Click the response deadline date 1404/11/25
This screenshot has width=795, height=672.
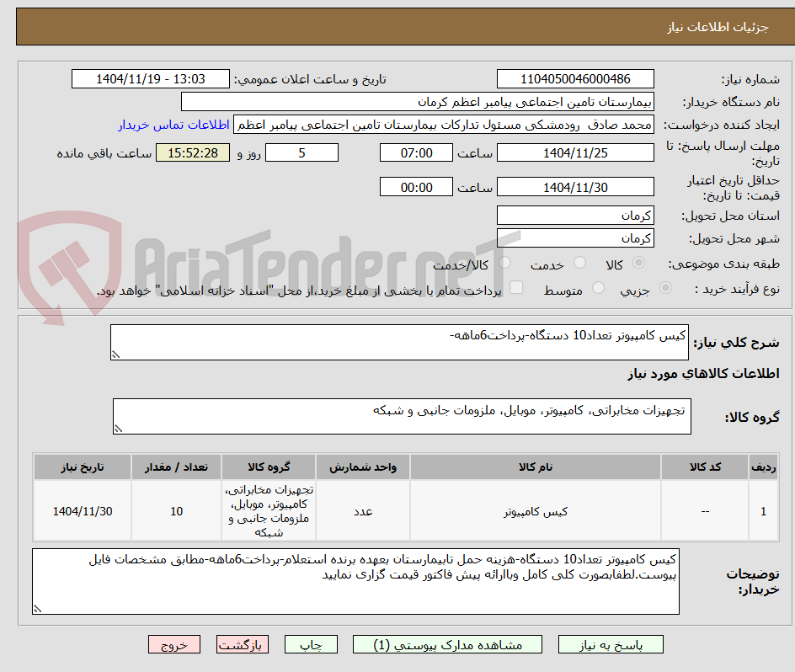[x=575, y=152]
